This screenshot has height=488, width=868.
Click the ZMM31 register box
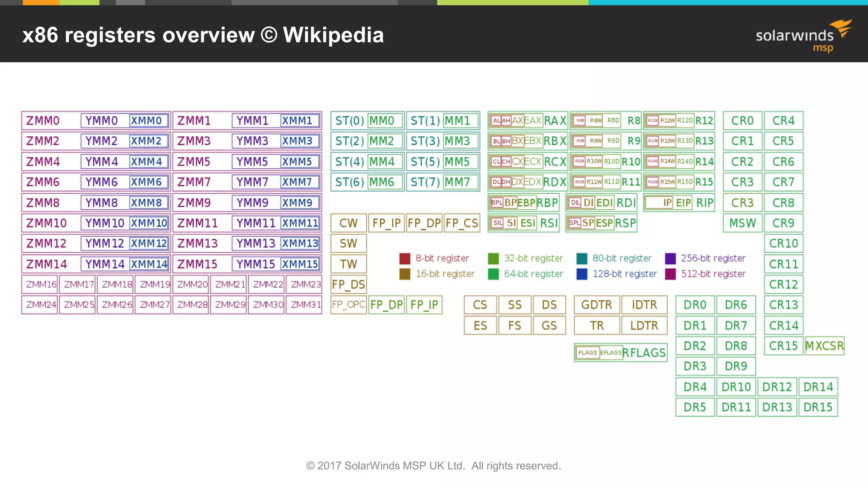point(304,305)
